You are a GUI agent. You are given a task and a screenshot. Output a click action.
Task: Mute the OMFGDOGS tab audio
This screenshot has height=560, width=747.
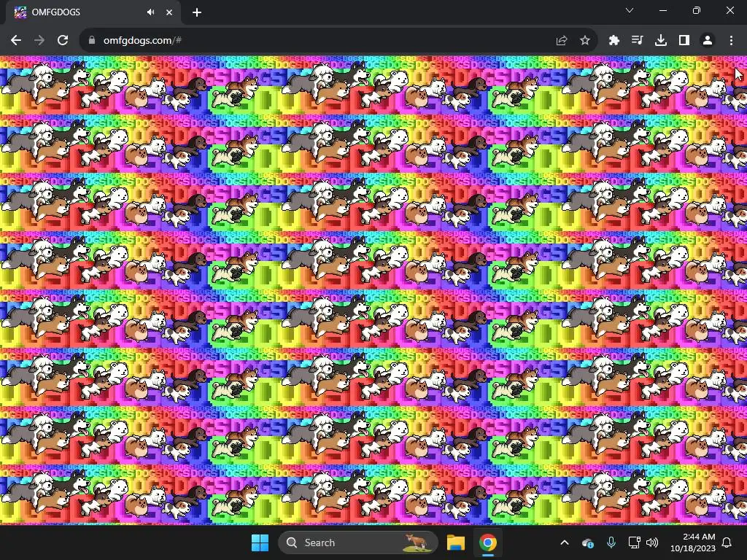[x=150, y=12]
